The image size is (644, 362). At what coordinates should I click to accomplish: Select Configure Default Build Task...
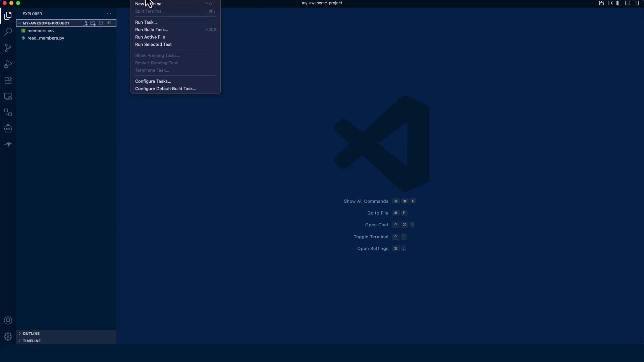click(175, 88)
